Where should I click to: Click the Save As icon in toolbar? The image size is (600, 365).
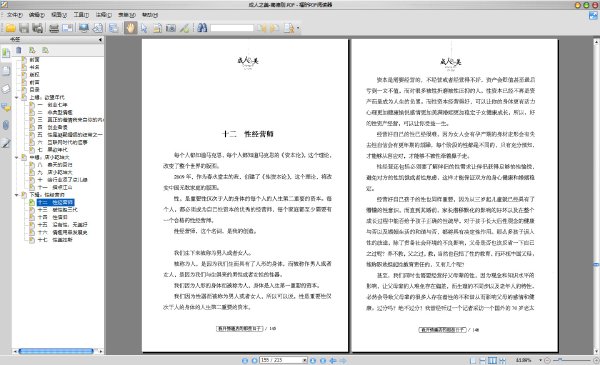(x=38, y=28)
